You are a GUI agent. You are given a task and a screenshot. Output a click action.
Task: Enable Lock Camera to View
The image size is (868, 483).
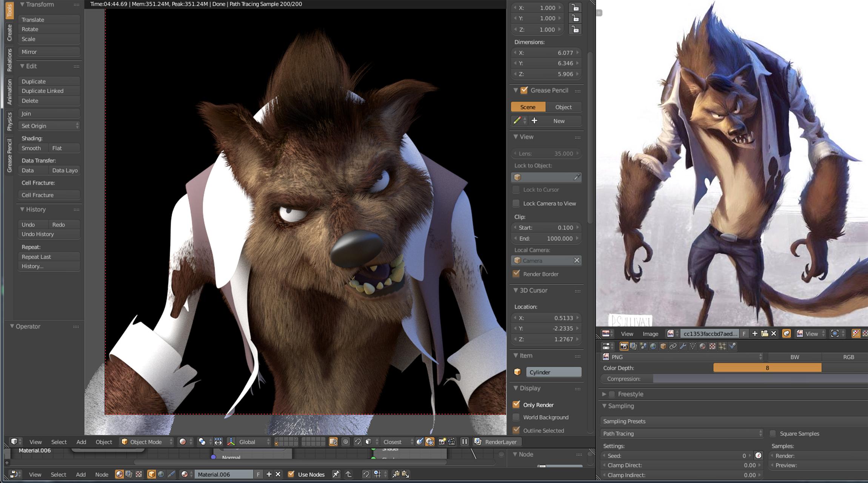tap(516, 204)
